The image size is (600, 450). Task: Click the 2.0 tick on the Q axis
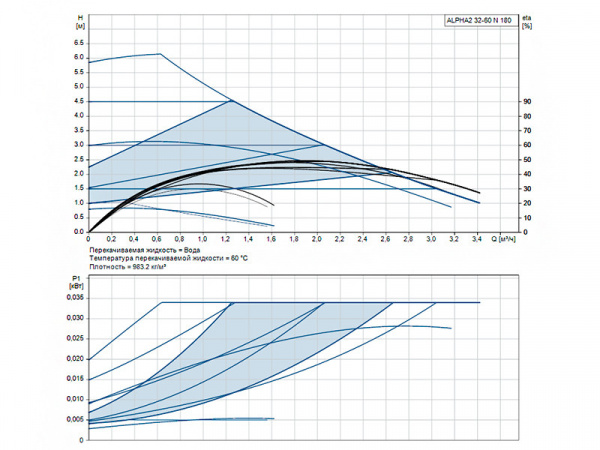[x=317, y=240]
